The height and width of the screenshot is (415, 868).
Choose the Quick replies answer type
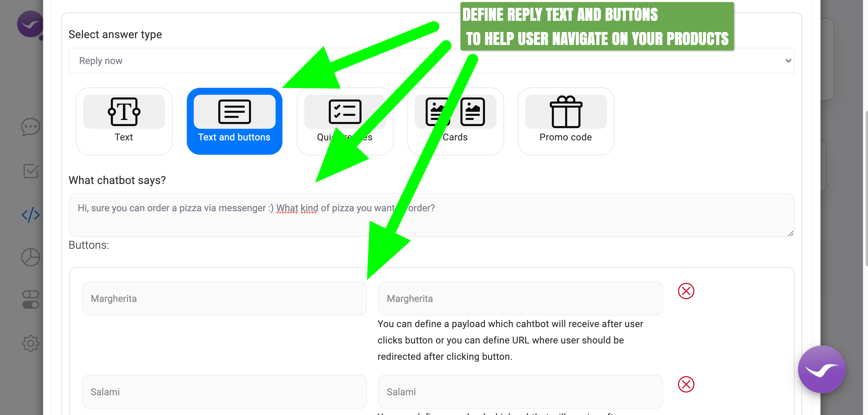click(345, 121)
